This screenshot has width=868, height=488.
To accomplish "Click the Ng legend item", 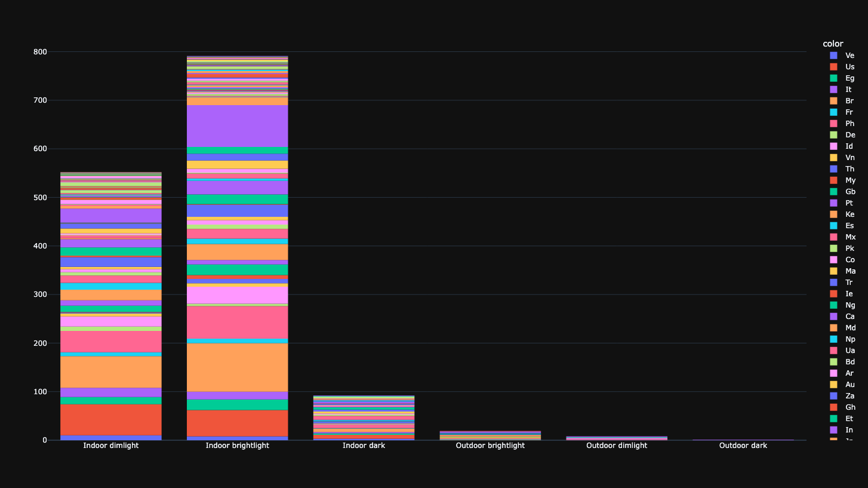I will (x=842, y=305).
